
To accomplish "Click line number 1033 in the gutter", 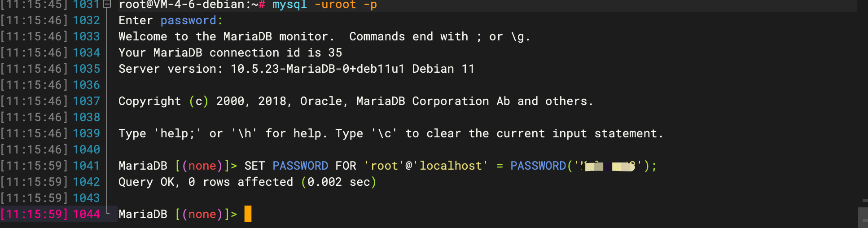I will click(x=87, y=36).
